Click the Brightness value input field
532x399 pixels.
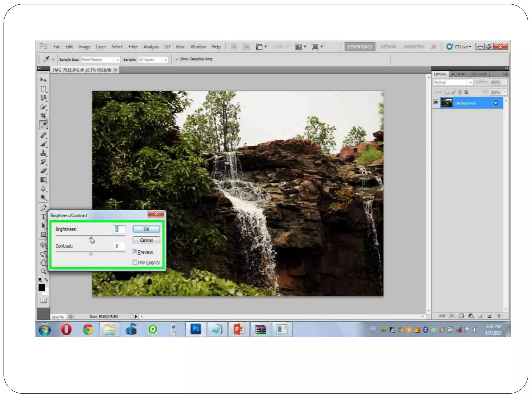(x=119, y=229)
